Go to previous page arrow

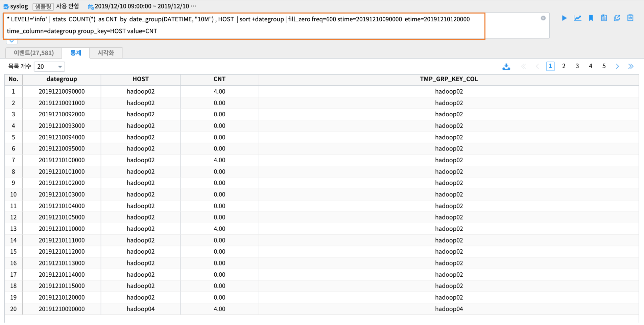[537, 66]
